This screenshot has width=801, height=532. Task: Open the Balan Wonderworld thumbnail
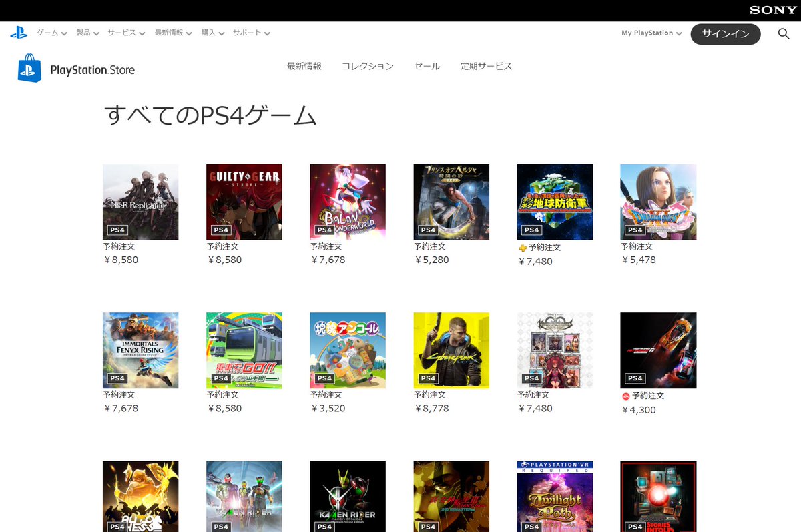348,202
